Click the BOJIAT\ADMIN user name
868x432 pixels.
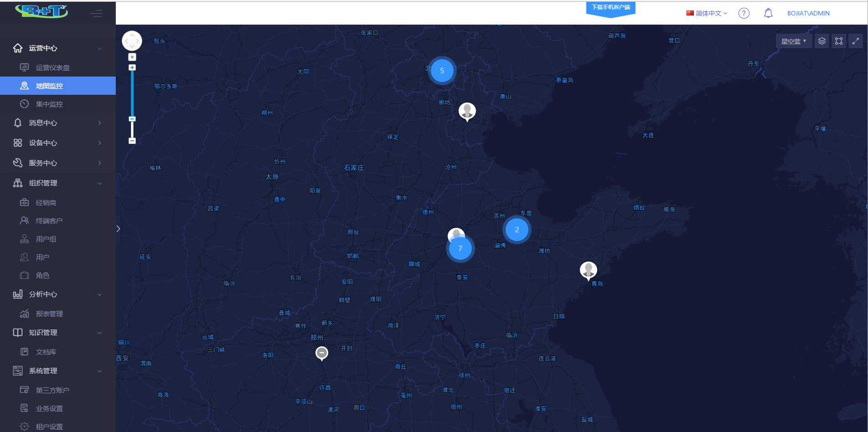(808, 13)
